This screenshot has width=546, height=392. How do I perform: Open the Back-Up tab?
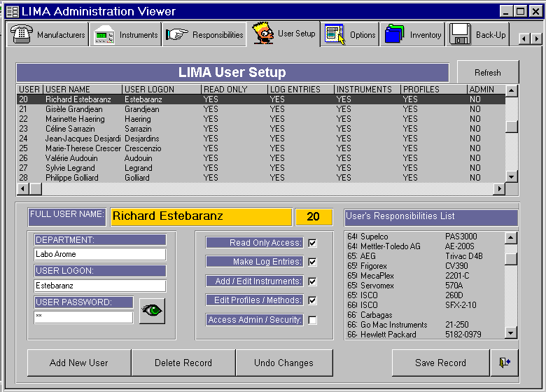click(x=477, y=34)
